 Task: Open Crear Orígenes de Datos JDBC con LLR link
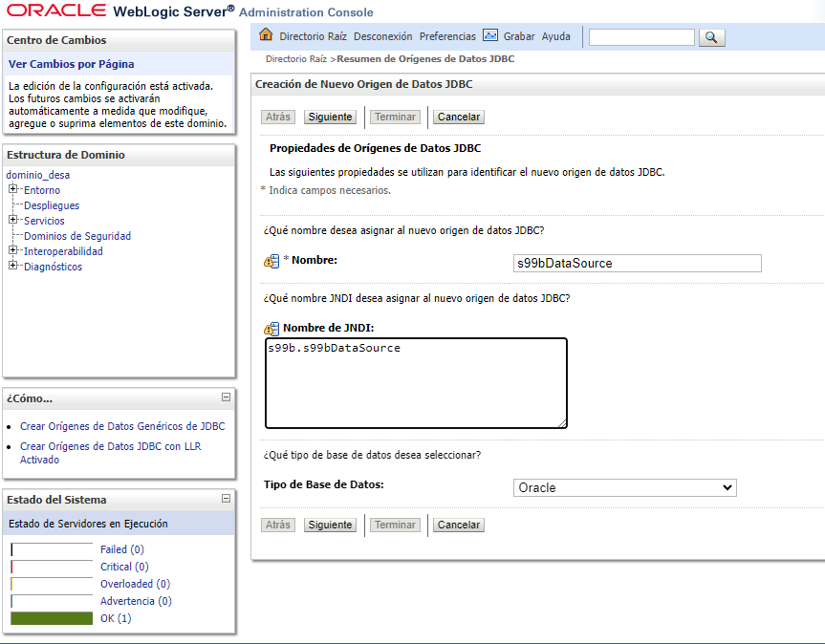pos(111,453)
